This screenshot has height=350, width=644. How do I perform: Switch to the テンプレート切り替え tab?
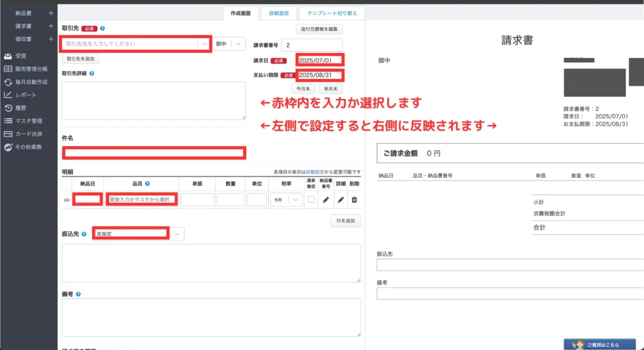(x=332, y=13)
